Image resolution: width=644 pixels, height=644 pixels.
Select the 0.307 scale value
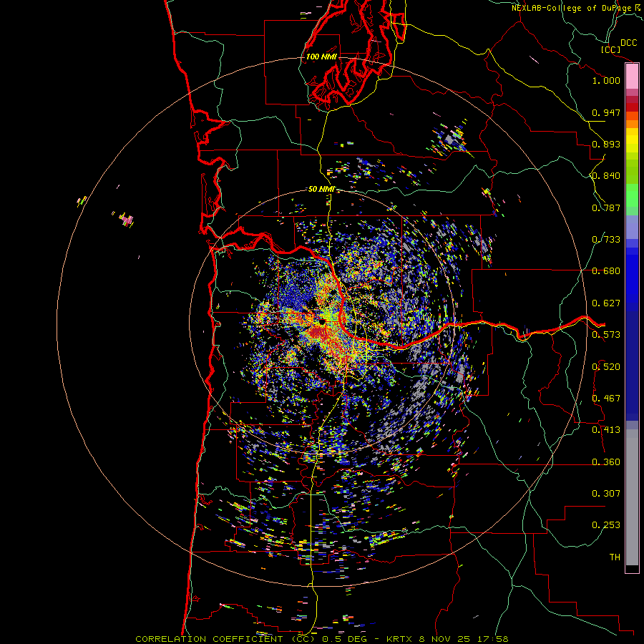(x=606, y=494)
